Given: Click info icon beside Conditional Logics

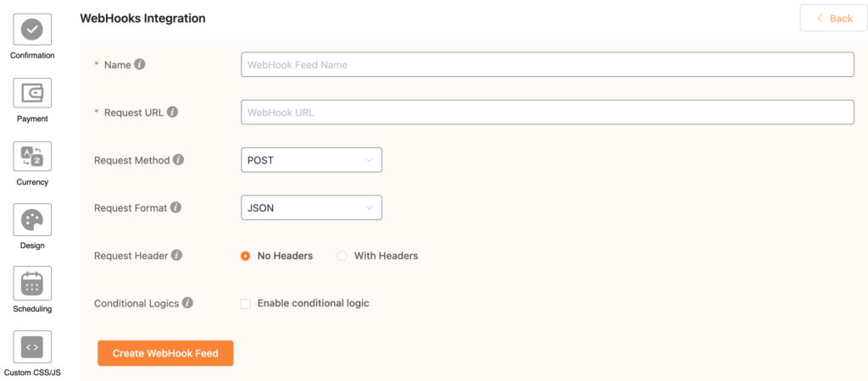Looking at the screenshot, I should pyautogui.click(x=187, y=303).
